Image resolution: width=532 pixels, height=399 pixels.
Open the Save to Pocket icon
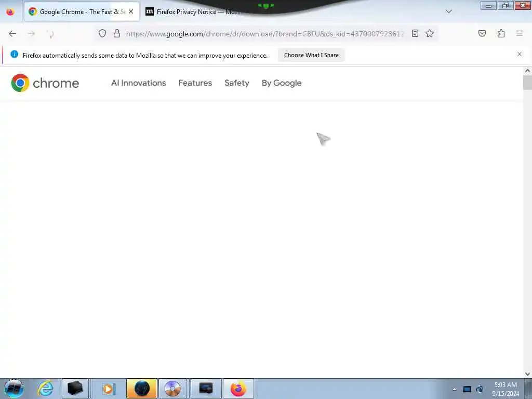482,33
